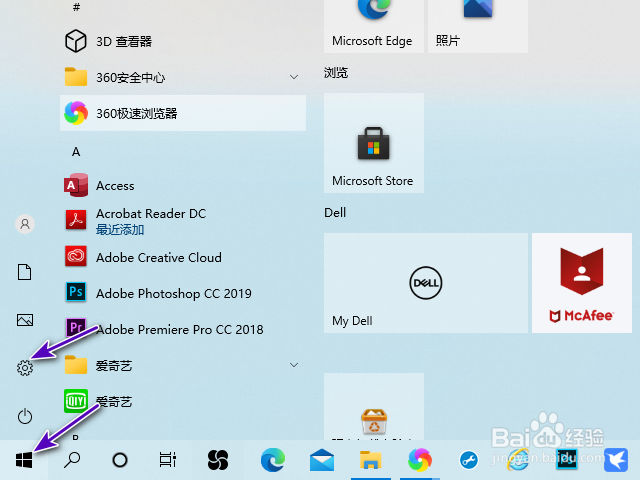The image size is (640, 480).
Task: Open Internet Explorer on the taskbar
Action: 518,460
